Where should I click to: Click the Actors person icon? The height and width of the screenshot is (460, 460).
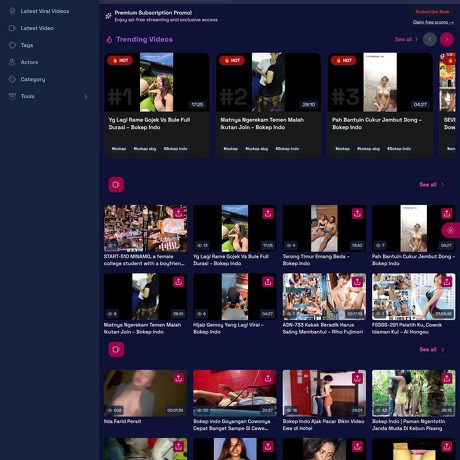pos(12,62)
